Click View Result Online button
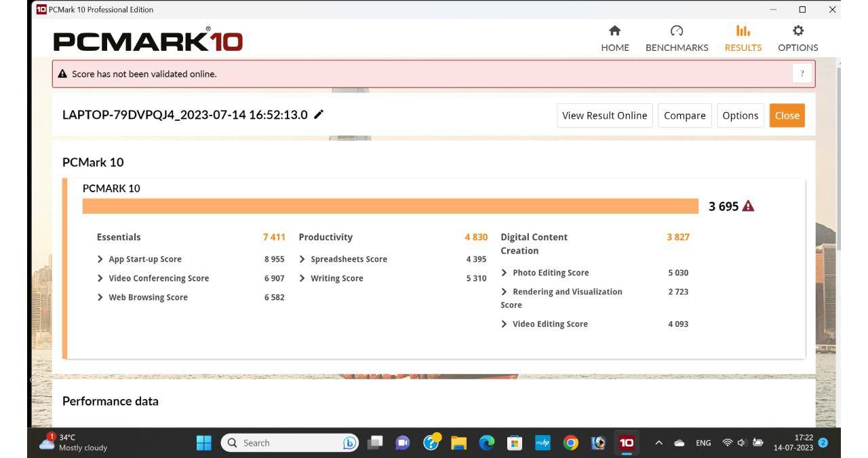 (x=605, y=115)
